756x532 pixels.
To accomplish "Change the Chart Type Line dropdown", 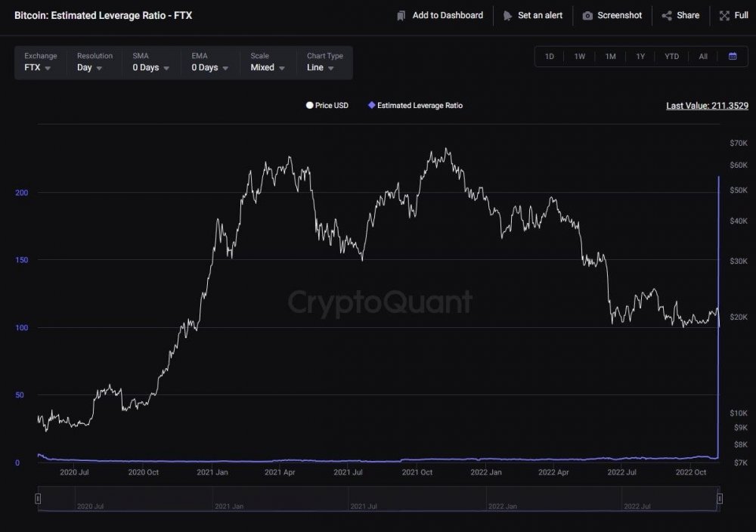I will coord(325,62).
